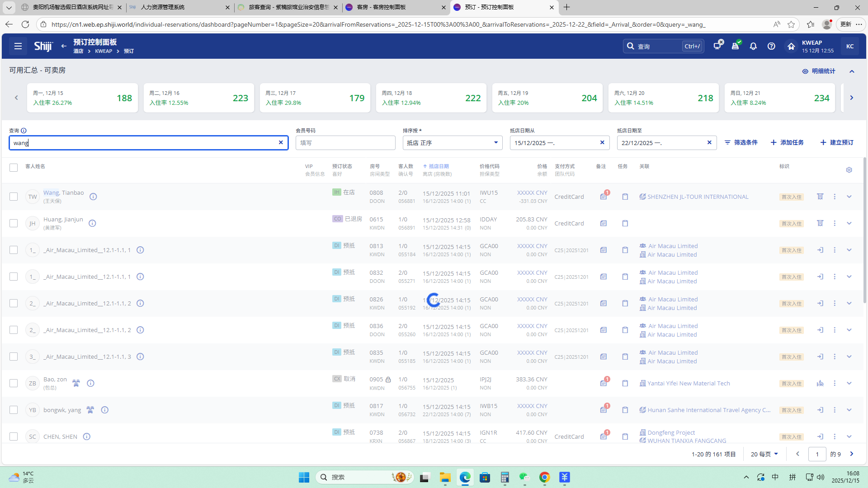Select the checkbox for CHEN, SHEN row
This screenshot has width=868, height=488.
coord(14,436)
